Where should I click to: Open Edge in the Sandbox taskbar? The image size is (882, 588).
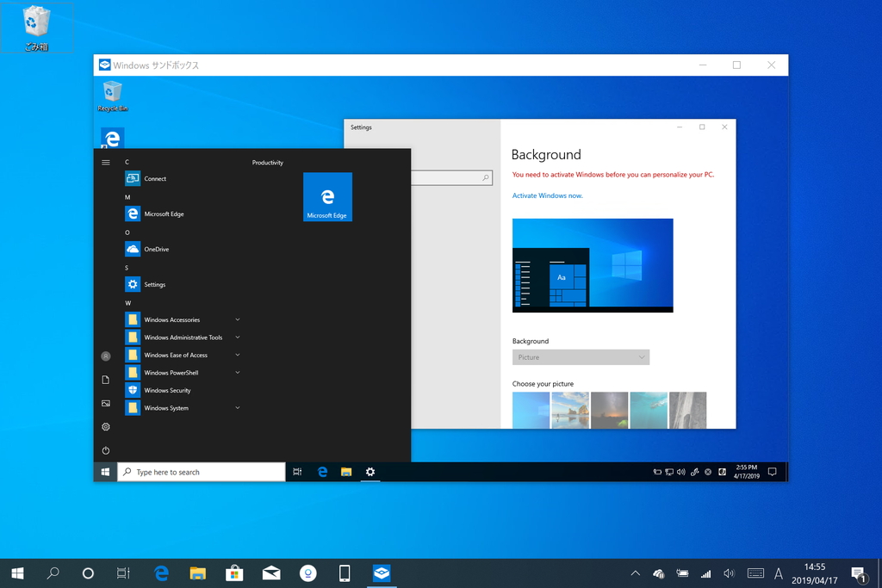pyautogui.click(x=322, y=472)
